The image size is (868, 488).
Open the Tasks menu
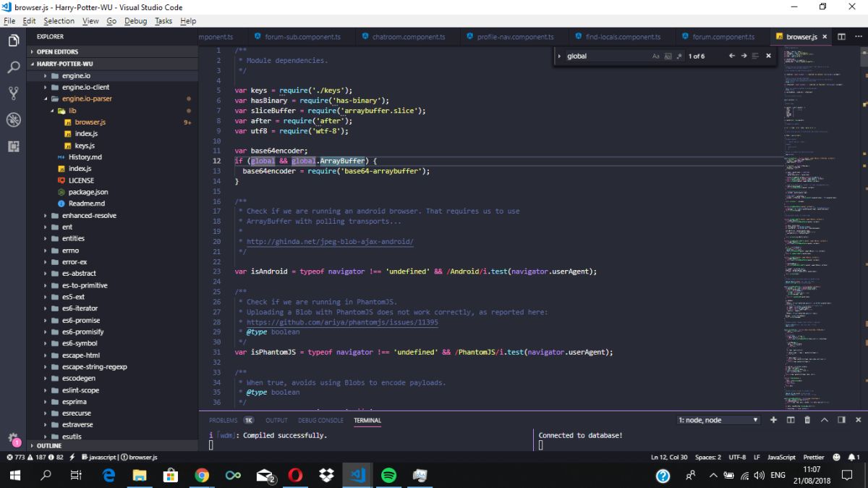pos(163,21)
